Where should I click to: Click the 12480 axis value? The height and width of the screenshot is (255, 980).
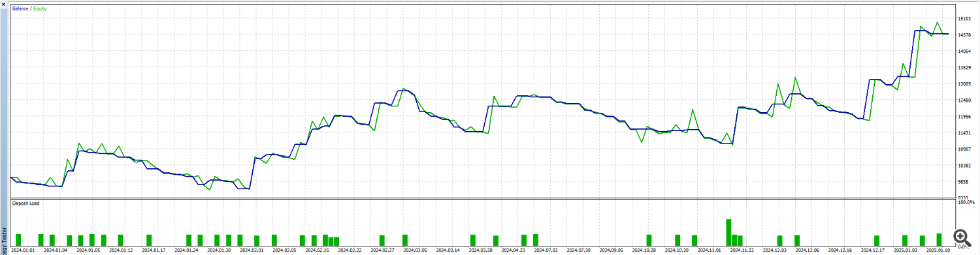964,100
